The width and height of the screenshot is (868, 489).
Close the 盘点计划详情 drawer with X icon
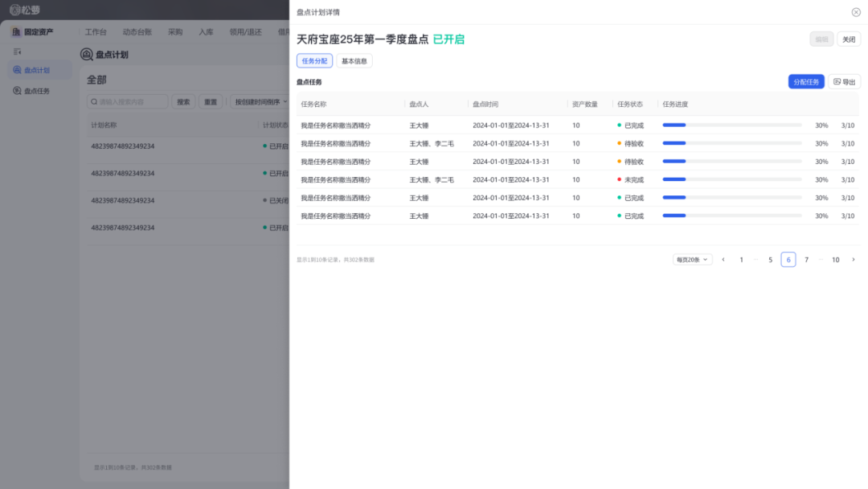click(855, 12)
